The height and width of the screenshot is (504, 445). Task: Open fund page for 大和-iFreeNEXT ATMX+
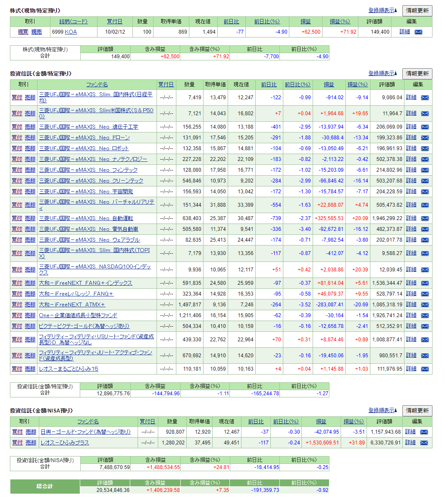[72, 304]
